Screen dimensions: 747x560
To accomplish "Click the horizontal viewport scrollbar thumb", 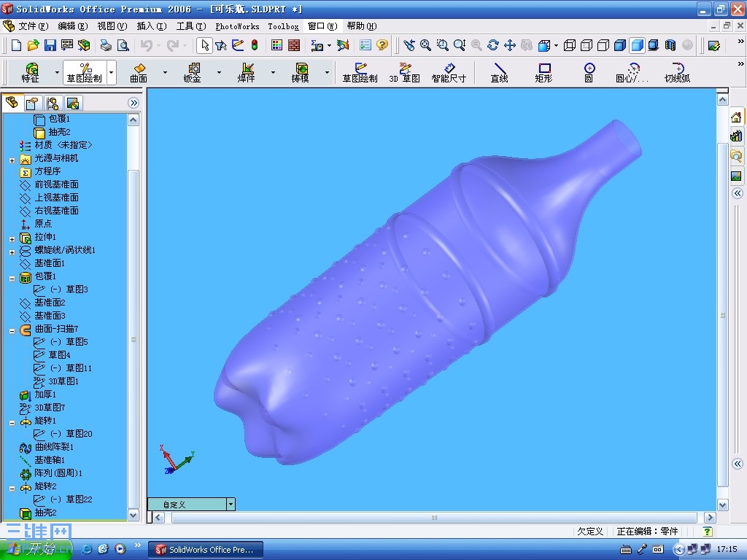I will pos(434,518).
